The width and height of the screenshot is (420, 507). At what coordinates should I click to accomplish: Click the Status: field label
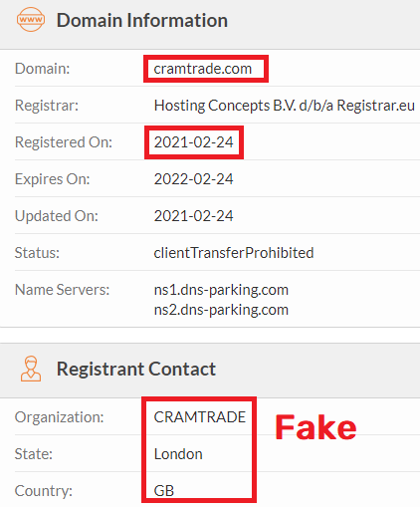click(37, 253)
